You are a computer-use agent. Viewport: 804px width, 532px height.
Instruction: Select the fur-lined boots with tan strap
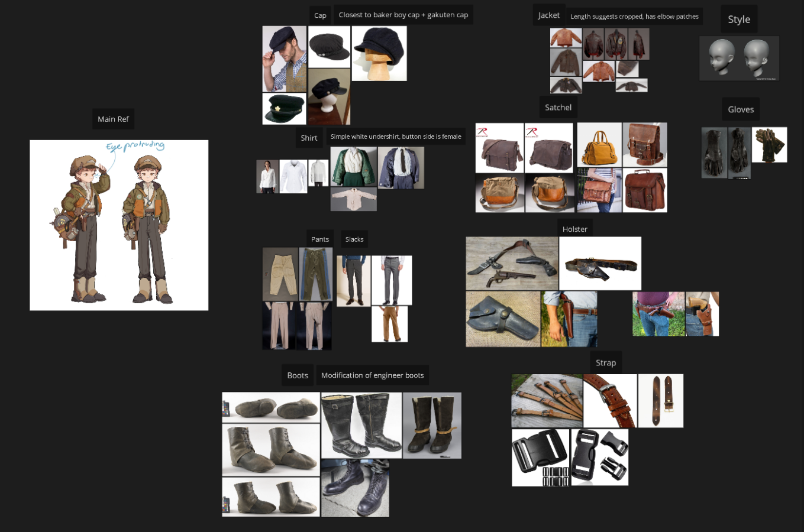point(432,426)
